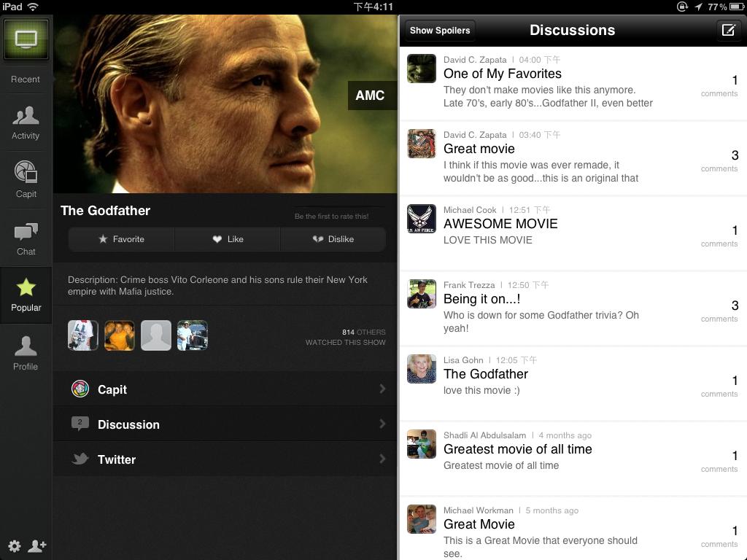The width and height of the screenshot is (747, 560).
Task: Click the author name "Michael Cook"
Action: 470,210
